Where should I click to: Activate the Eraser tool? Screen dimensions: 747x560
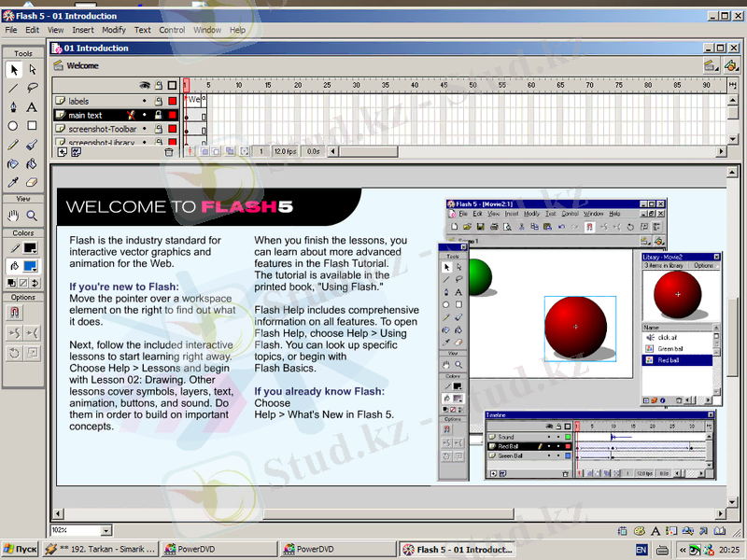[x=32, y=182]
